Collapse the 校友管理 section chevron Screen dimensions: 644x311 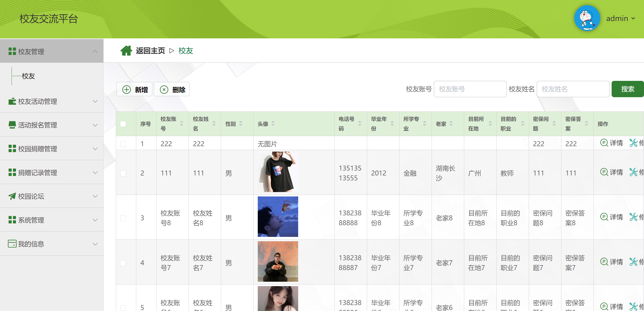click(95, 52)
